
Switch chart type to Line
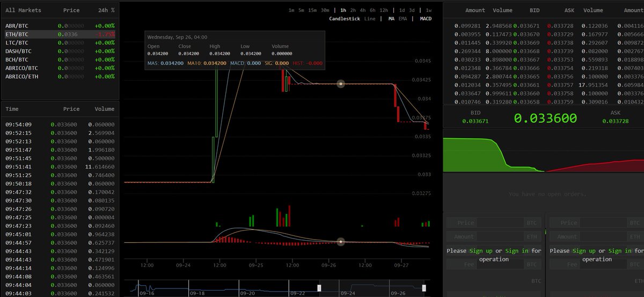[370, 19]
